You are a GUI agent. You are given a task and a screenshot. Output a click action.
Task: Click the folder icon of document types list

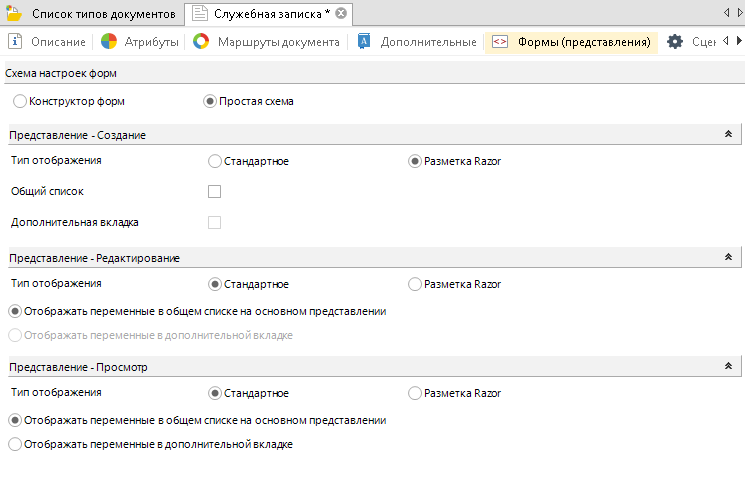(x=15, y=14)
